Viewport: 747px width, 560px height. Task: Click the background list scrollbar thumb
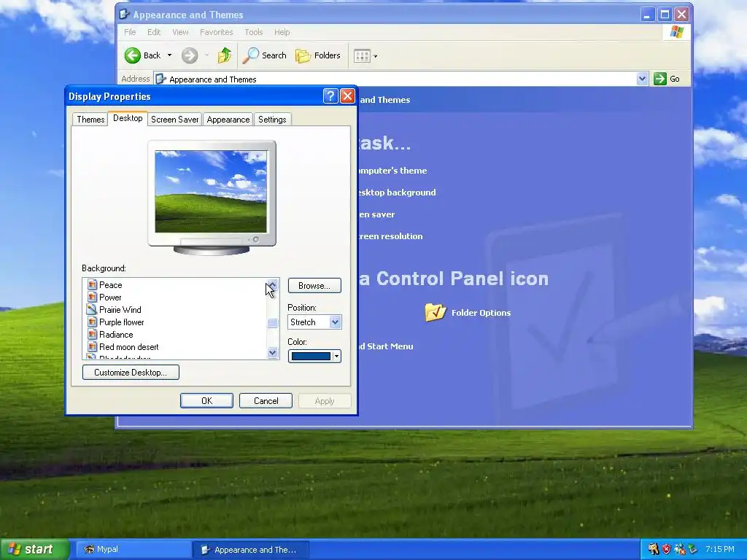(x=273, y=323)
